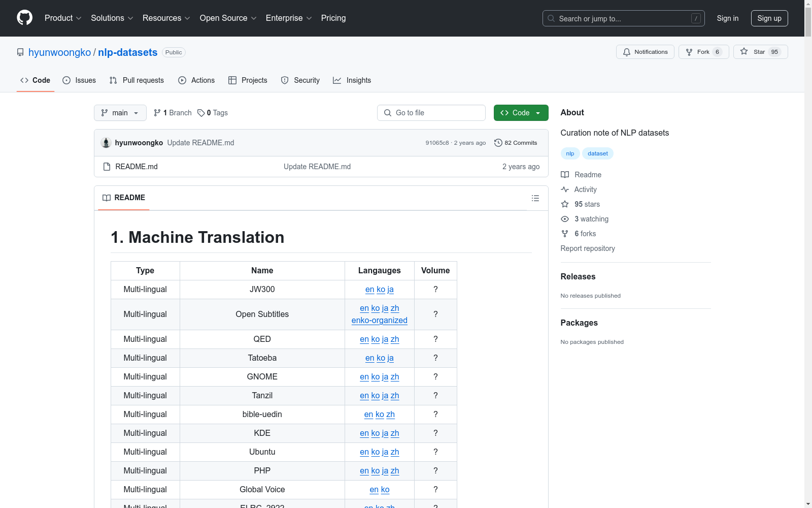Open the Product dropdown menu
812x508 pixels.
(x=63, y=18)
